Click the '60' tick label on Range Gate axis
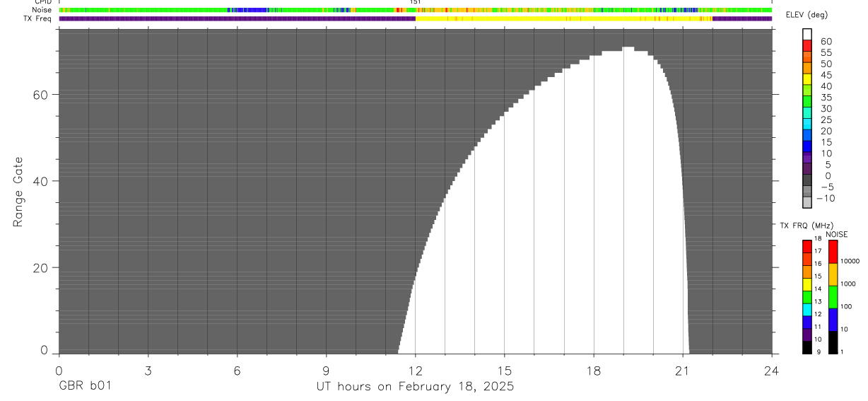This screenshot has width=868, height=401. click(40, 94)
